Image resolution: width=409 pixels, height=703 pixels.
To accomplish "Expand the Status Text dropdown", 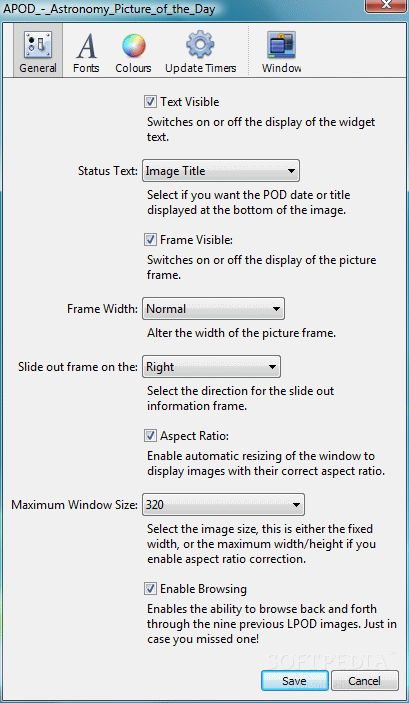I will pos(221,171).
